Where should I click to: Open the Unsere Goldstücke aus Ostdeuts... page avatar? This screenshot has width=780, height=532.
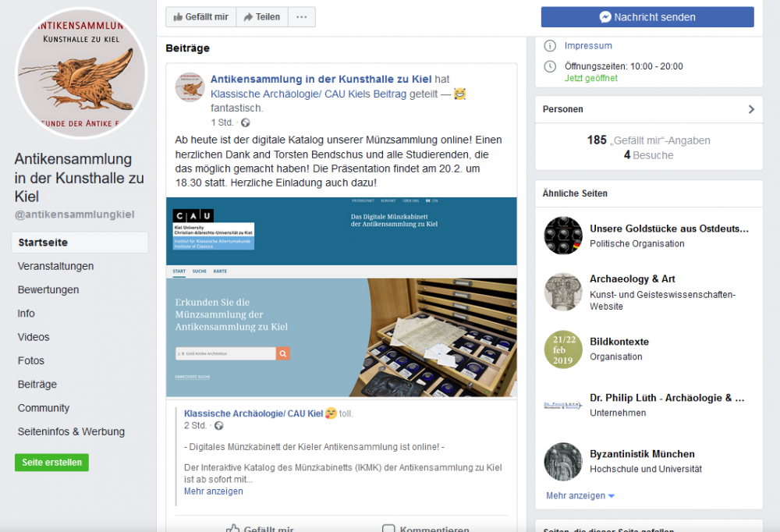(563, 236)
